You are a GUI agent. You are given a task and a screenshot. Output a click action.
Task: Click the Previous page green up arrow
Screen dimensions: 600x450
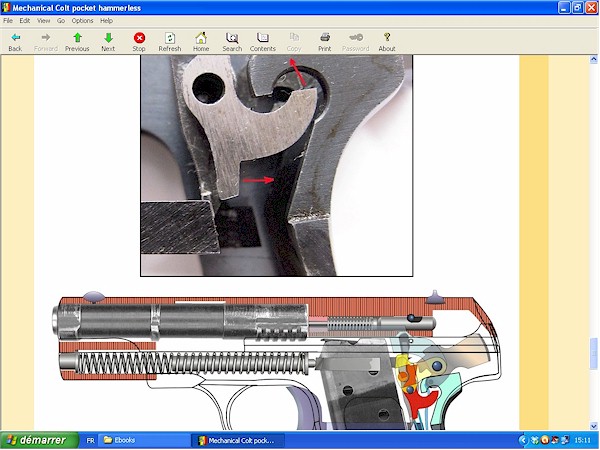[x=77, y=42]
